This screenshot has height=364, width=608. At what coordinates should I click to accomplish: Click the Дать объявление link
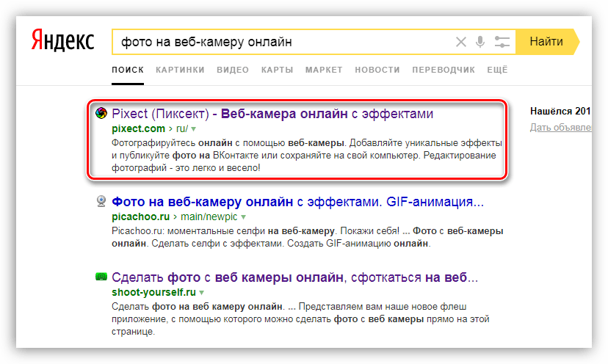click(560, 128)
